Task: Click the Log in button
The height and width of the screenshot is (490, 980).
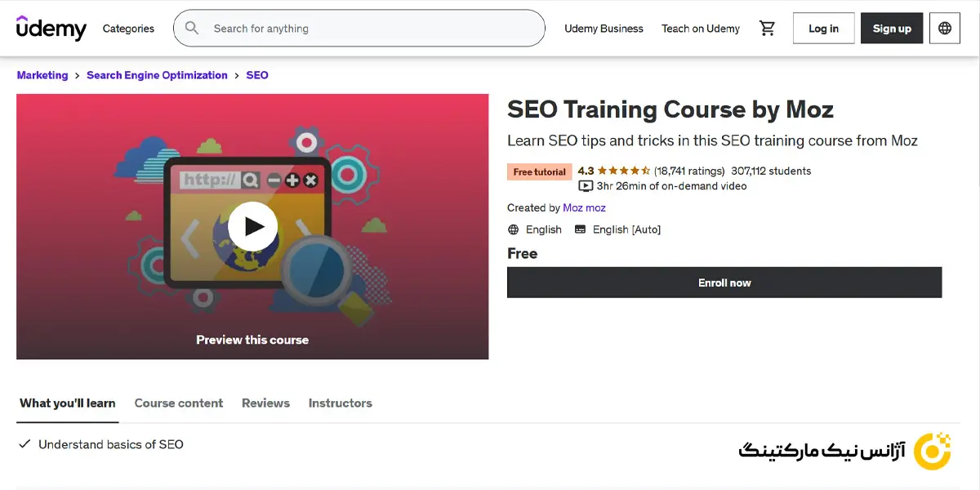Action: (x=823, y=29)
